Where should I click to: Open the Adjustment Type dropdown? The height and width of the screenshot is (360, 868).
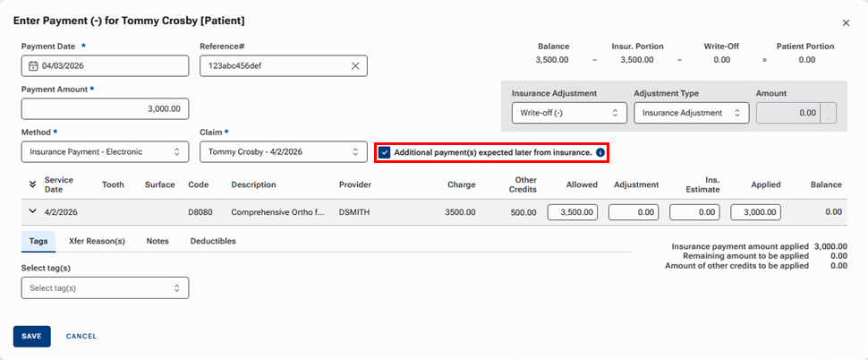(691, 113)
